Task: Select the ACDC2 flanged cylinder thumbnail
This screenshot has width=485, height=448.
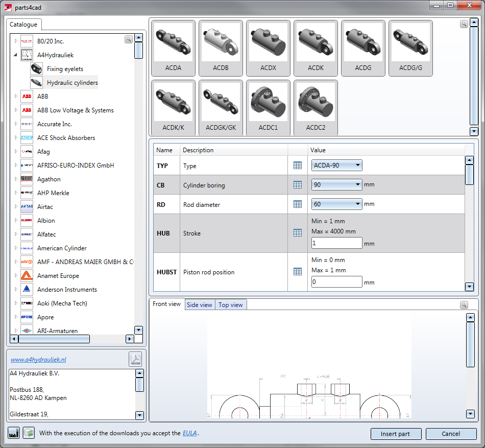Action: point(316,108)
